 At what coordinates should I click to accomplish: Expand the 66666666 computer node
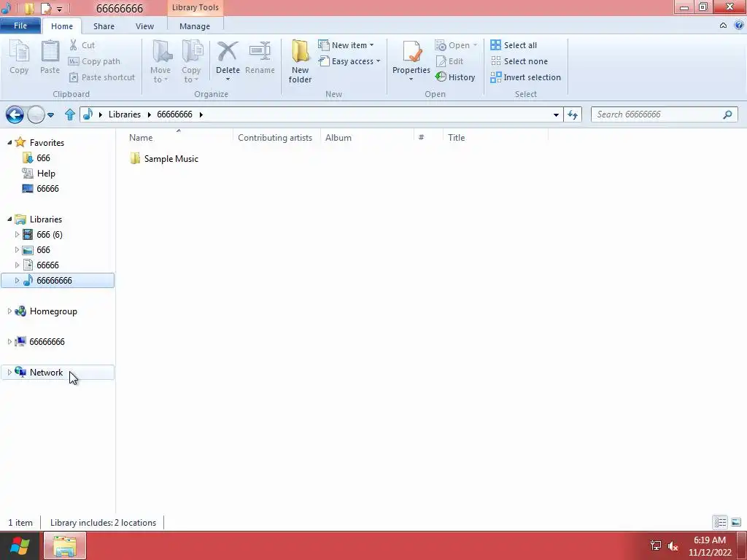9,342
